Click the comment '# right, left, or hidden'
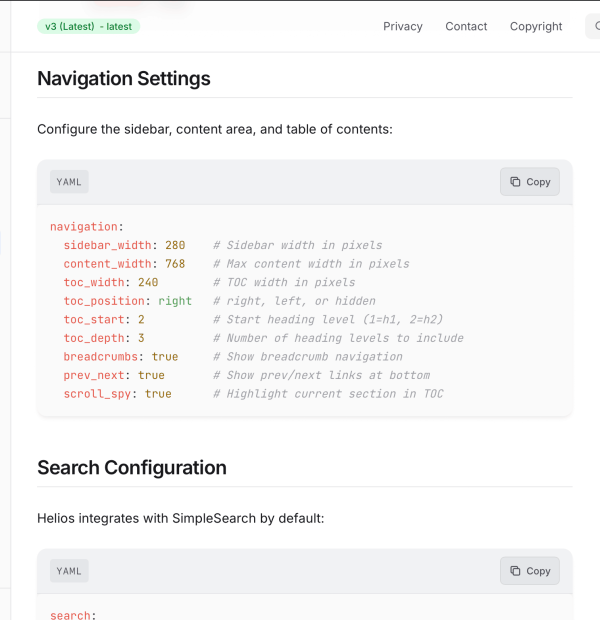The width and height of the screenshot is (600, 620). point(294,301)
